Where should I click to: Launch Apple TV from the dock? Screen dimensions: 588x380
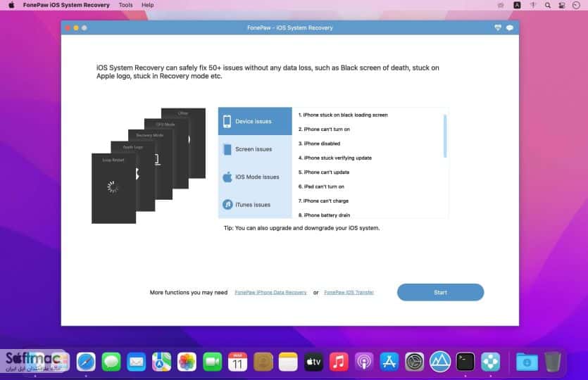click(313, 362)
